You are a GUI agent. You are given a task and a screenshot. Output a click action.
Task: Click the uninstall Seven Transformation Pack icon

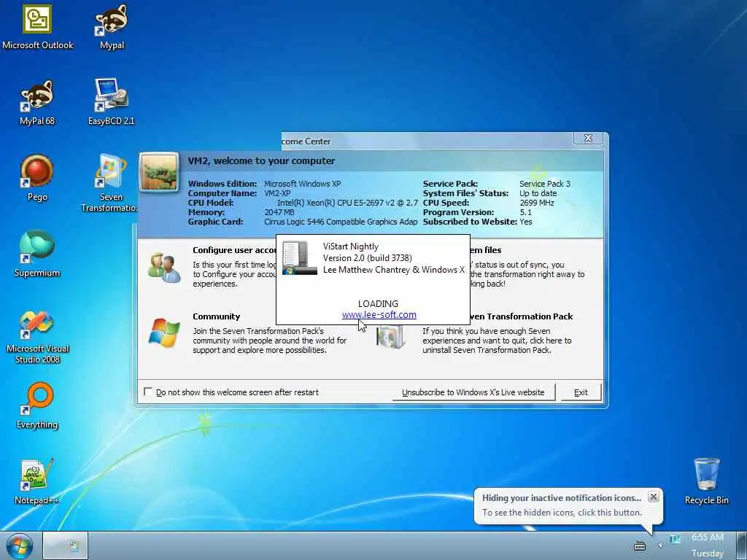390,337
